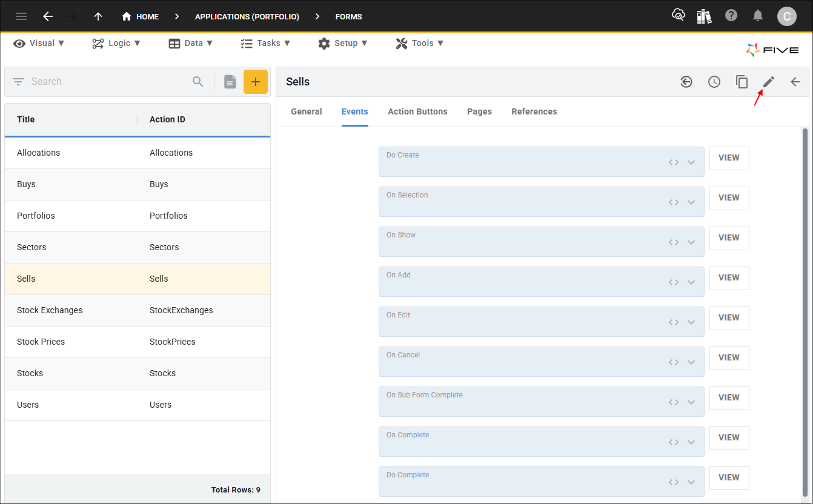Open the On Complete dropdown
The width and height of the screenshot is (813, 504).
coord(691,442)
